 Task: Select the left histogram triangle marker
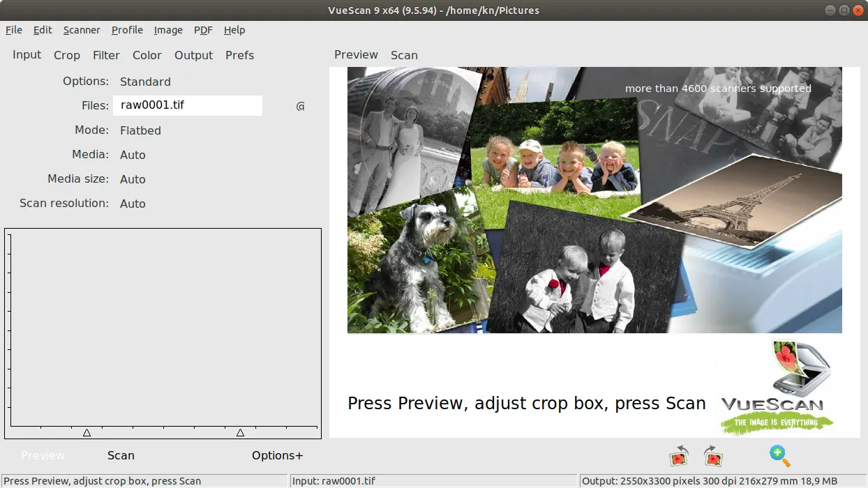pyautogui.click(x=87, y=433)
